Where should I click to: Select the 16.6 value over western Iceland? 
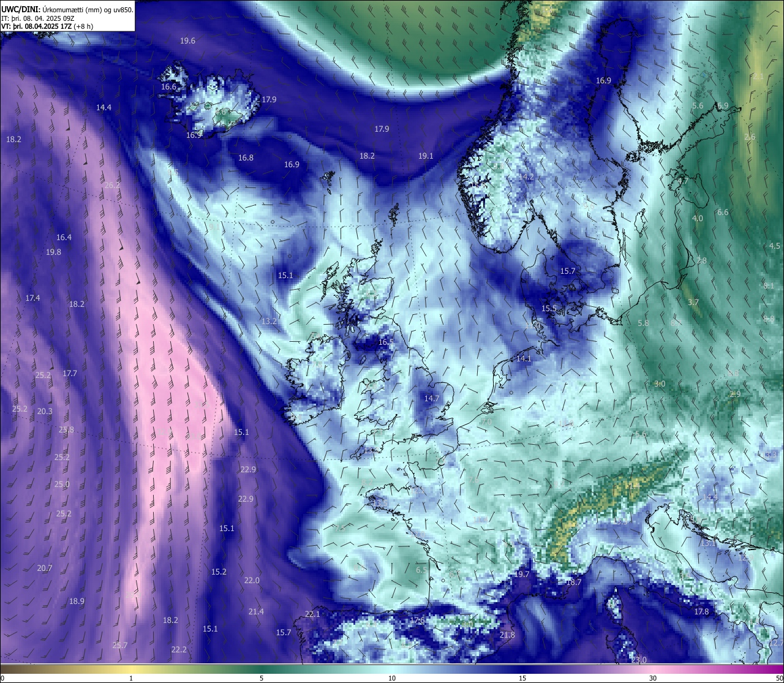tap(168, 87)
